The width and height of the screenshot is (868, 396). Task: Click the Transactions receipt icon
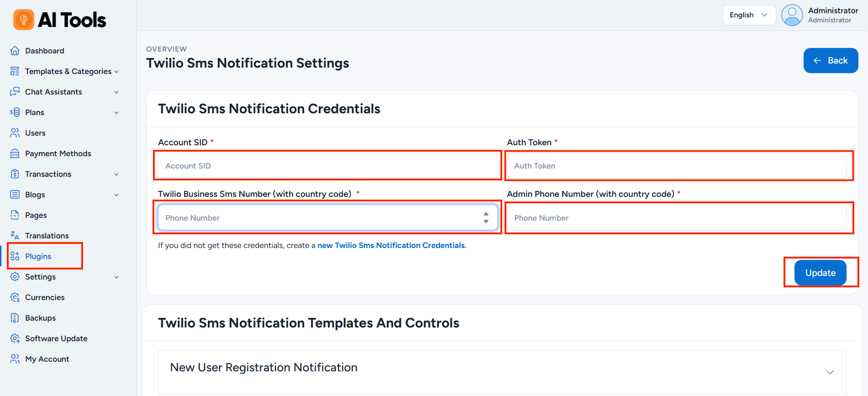point(15,174)
